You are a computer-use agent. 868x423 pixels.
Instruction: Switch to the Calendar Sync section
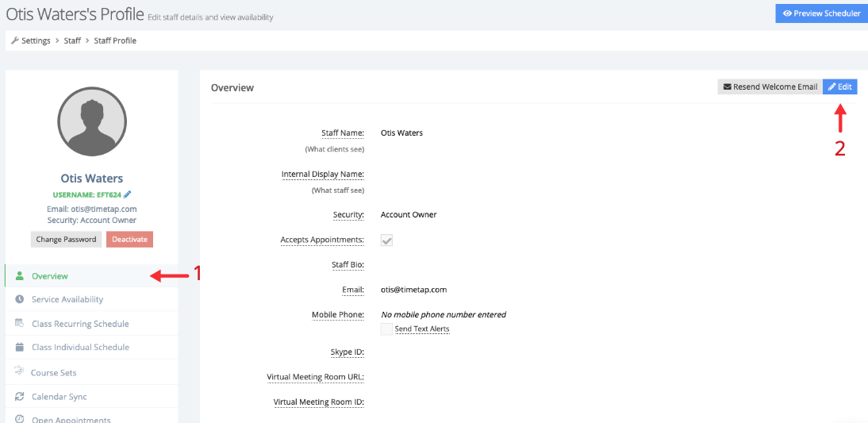point(60,396)
